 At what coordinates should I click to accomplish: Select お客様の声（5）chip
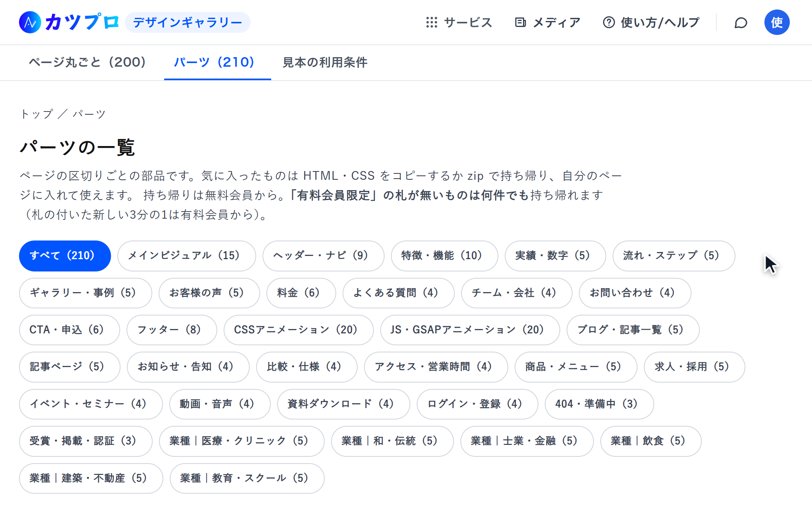click(209, 293)
